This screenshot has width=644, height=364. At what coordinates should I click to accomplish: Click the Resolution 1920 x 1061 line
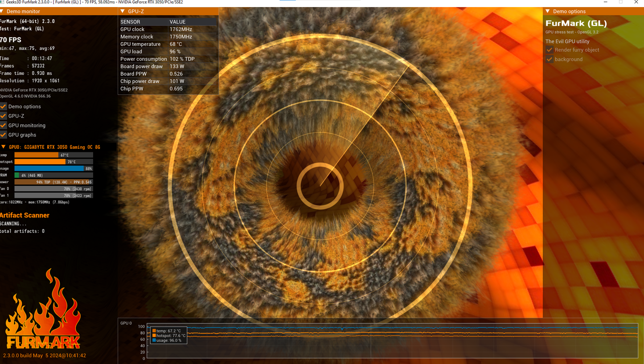click(30, 81)
